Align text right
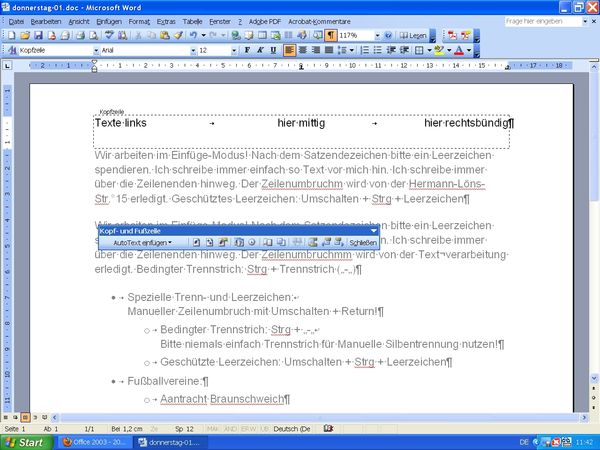 pyautogui.click(x=316, y=50)
